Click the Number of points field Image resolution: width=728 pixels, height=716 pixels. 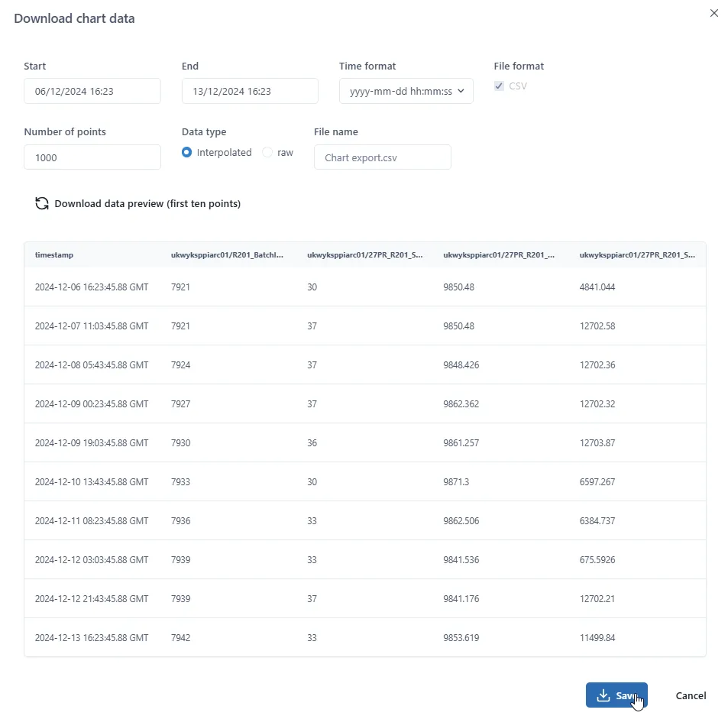92,157
